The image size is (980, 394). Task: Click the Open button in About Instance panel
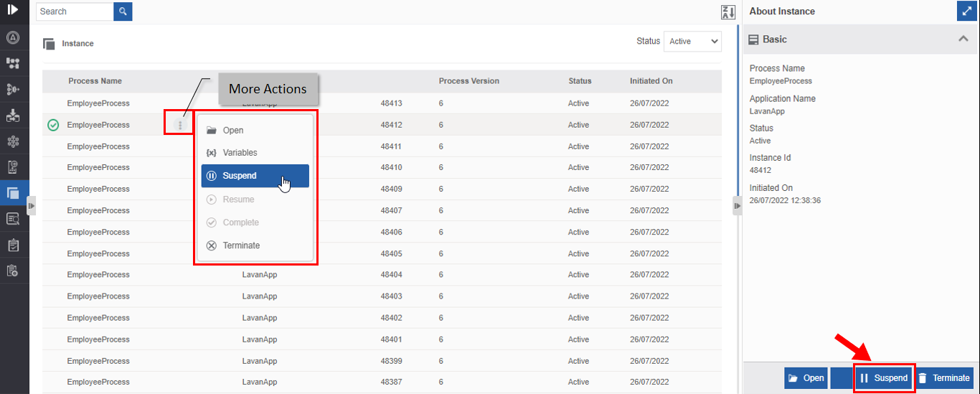click(806, 378)
